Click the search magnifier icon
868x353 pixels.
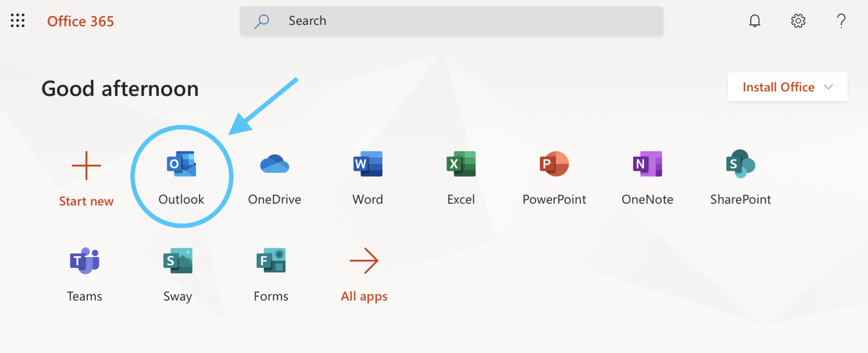(x=261, y=21)
